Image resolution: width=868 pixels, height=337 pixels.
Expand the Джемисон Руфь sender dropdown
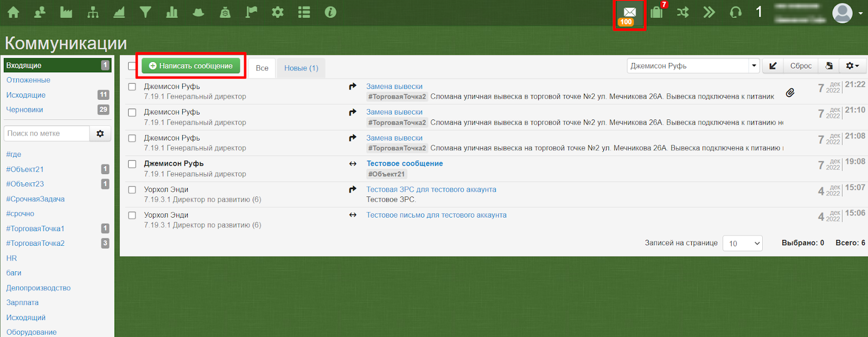click(x=754, y=66)
